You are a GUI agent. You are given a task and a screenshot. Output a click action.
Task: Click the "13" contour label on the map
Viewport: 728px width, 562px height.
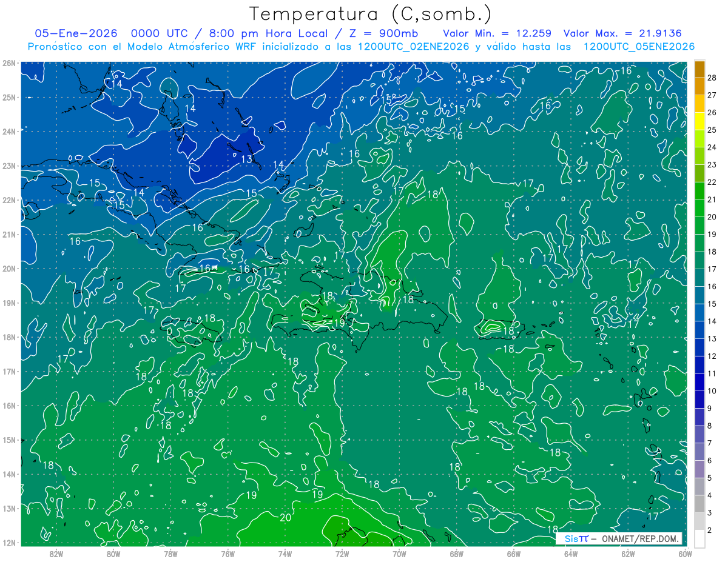(246, 159)
